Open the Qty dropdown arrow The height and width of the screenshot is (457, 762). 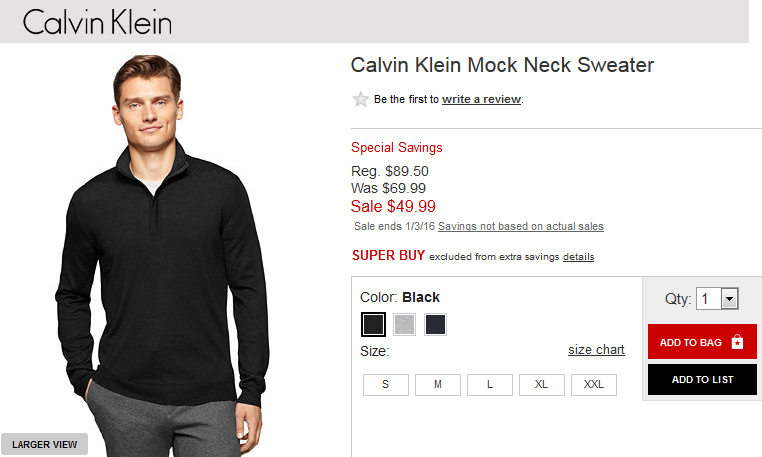click(729, 299)
